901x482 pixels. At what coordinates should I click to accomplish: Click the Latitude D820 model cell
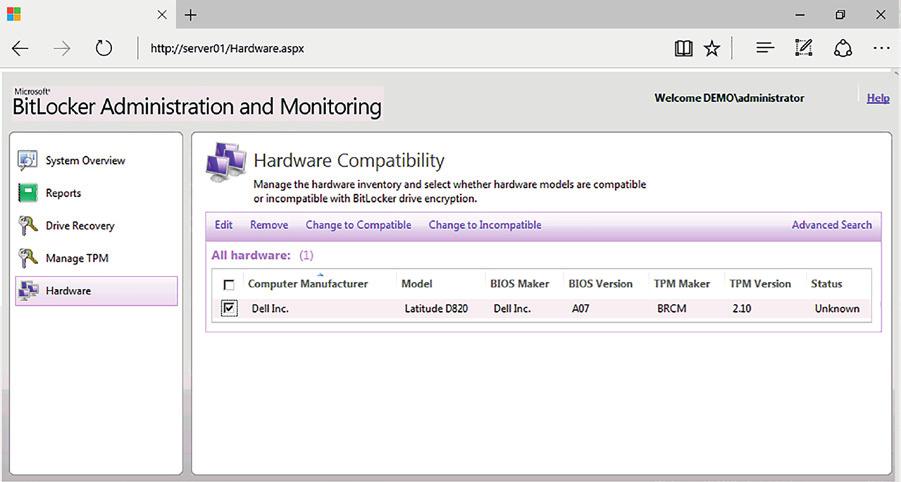pyautogui.click(x=436, y=309)
